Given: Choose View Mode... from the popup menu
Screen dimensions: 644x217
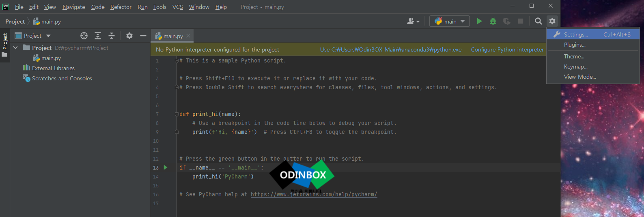Looking at the screenshot, I should [593, 77].
